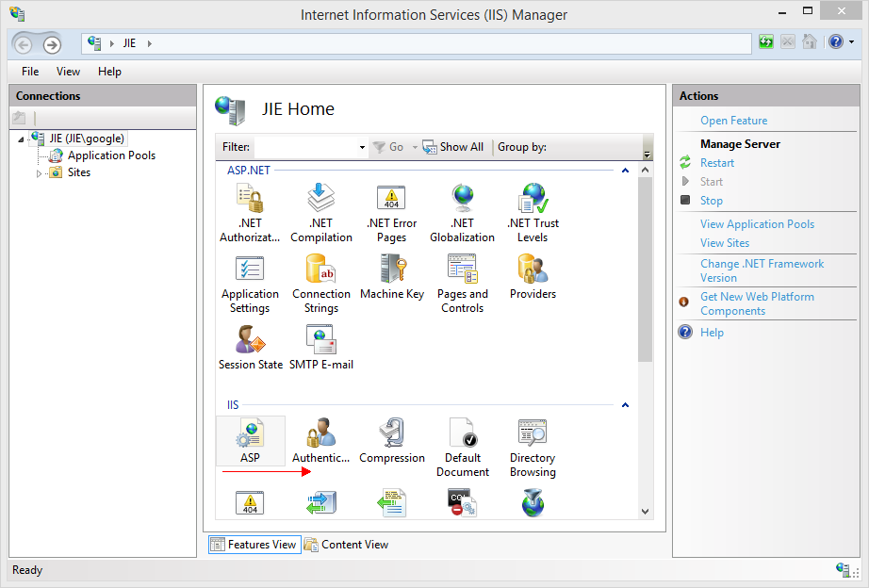Open the Pages and Controls feature
869x588 pixels.
(x=462, y=285)
